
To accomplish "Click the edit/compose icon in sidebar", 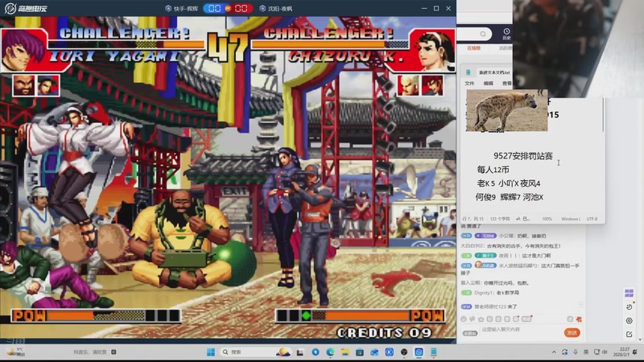I will 630,334.
